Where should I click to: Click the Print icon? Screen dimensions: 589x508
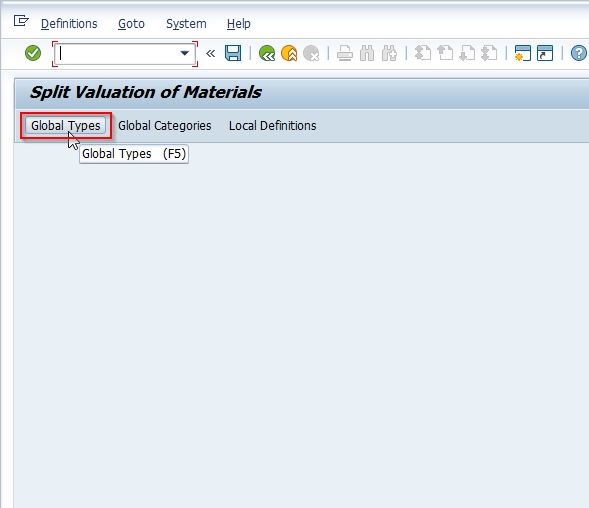pos(344,53)
